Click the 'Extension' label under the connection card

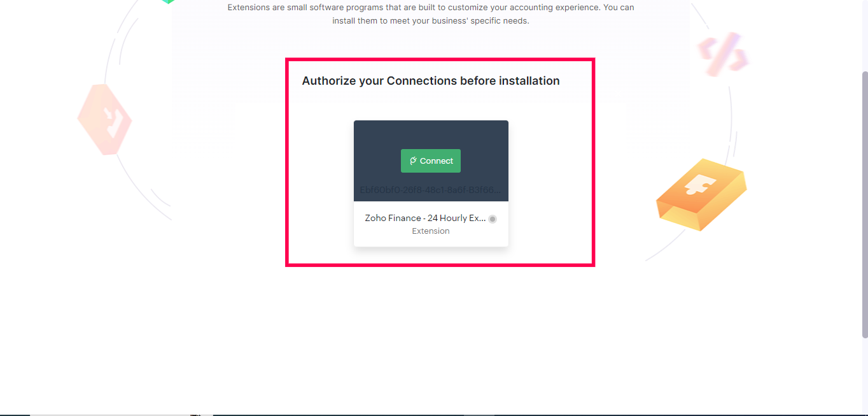[431, 231]
